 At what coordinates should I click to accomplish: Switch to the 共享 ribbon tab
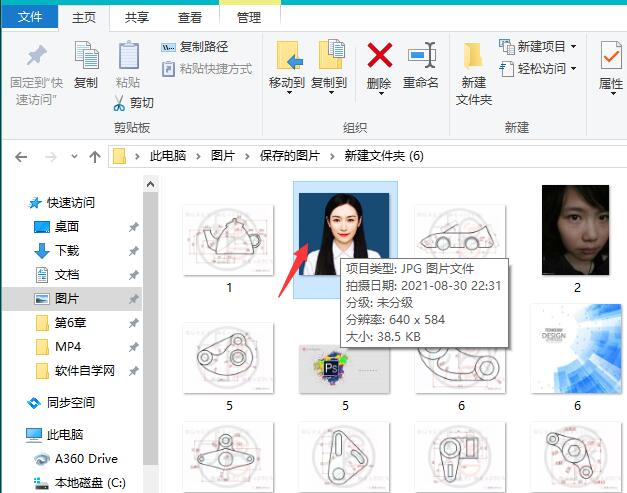136,17
